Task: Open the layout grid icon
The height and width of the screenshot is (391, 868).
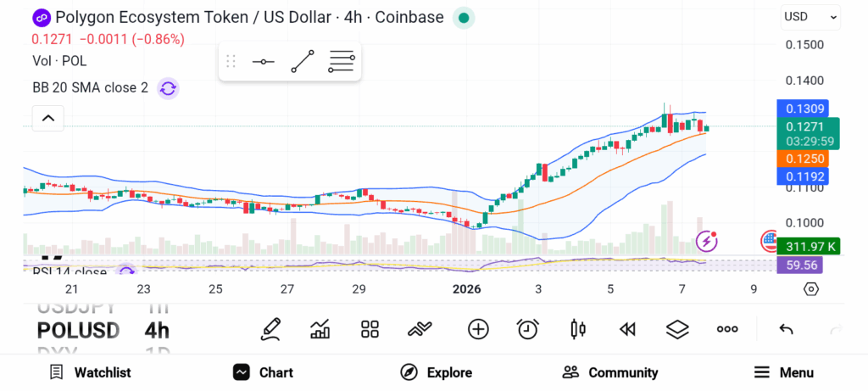Action: click(370, 329)
